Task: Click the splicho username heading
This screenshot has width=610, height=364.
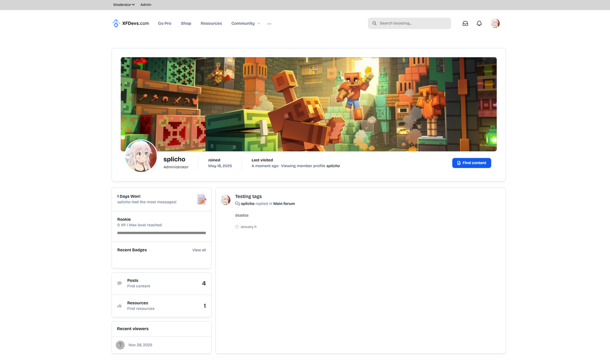Action: (174, 160)
